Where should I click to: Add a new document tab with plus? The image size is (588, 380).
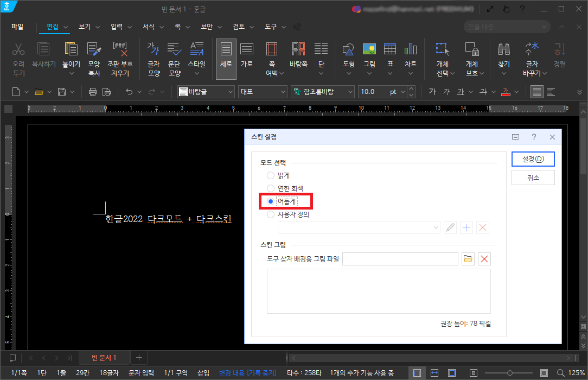[139, 358]
